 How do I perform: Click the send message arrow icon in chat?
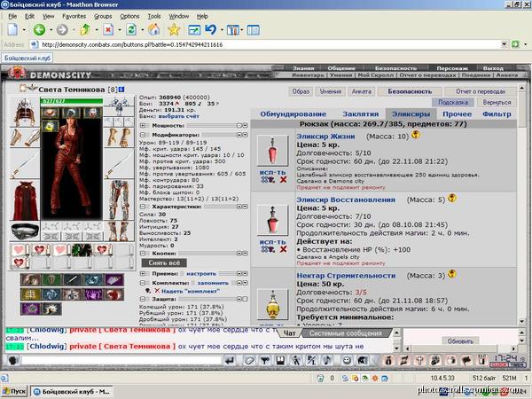pos(230,360)
